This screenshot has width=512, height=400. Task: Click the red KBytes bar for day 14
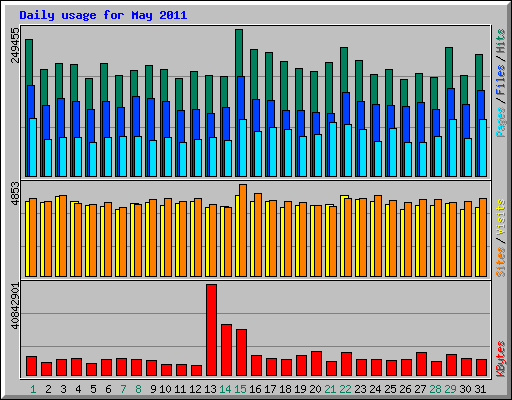pos(226,350)
